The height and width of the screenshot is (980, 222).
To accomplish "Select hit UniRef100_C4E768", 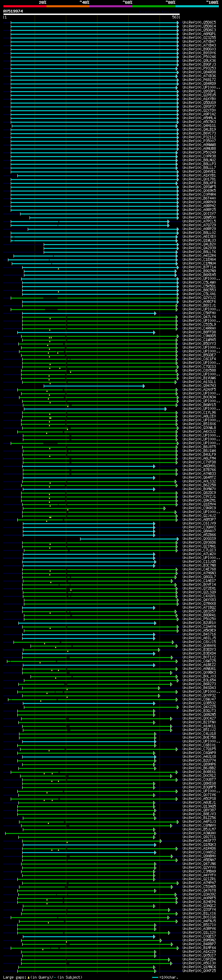I will pyautogui.click(x=199, y=569).
